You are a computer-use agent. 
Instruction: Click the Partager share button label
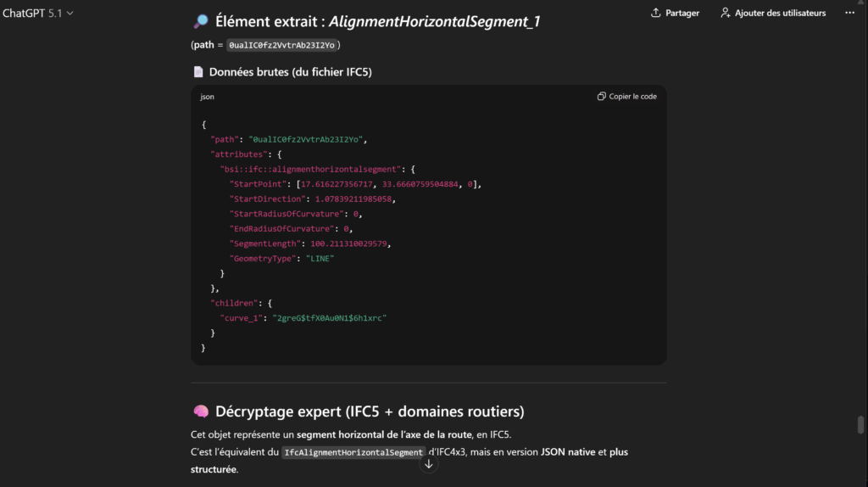tap(682, 13)
